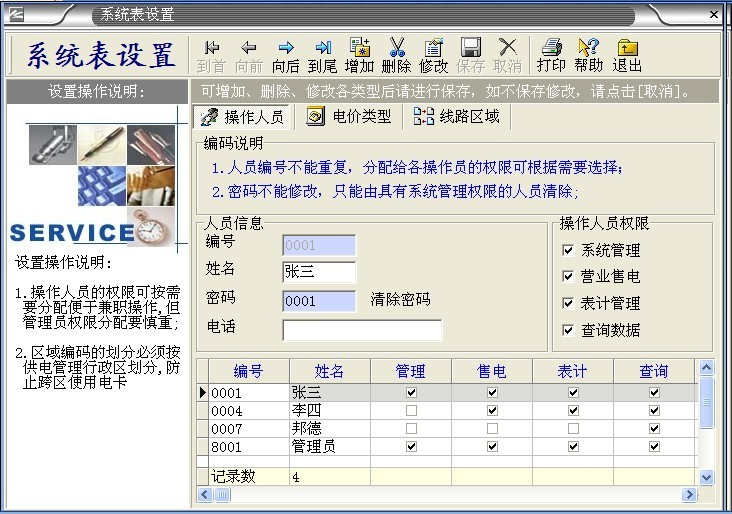Image resolution: width=732 pixels, height=514 pixels.
Task: Click the 修改 (edit) toolbar icon
Action: tap(433, 48)
